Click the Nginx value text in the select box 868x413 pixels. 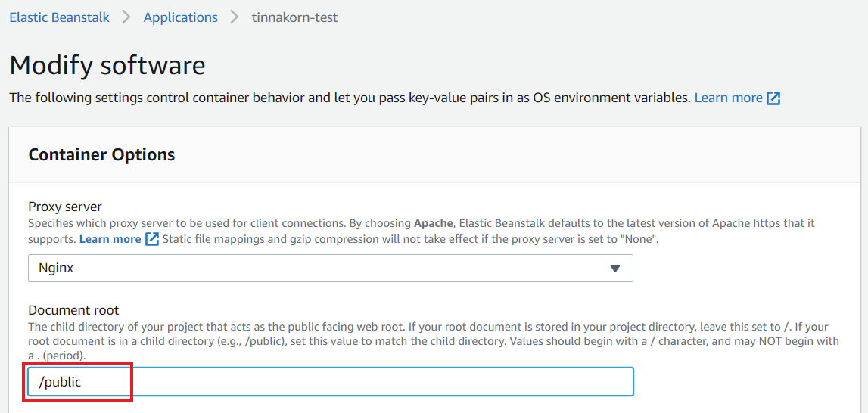pyautogui.click(x=56, y=268)
